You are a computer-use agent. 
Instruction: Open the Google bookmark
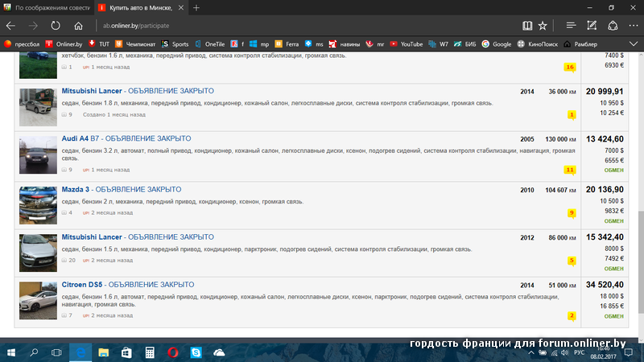tap(497, 44)
